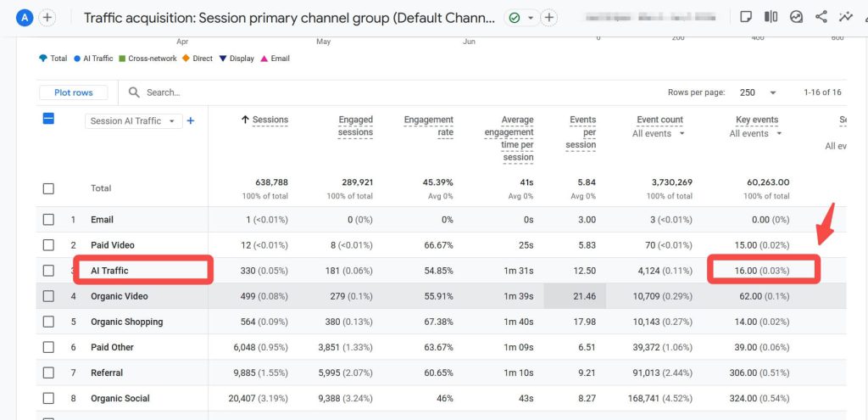Screen dimensions: 868x420
Task: Add secondary dimension with blue plus
Action: point(191,120)
